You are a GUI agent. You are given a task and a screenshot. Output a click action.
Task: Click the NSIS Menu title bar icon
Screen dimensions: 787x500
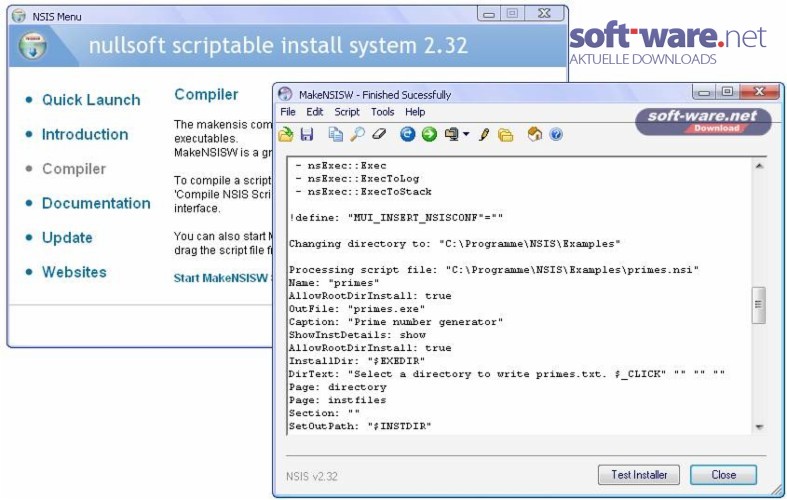click(x=19, y=16)
